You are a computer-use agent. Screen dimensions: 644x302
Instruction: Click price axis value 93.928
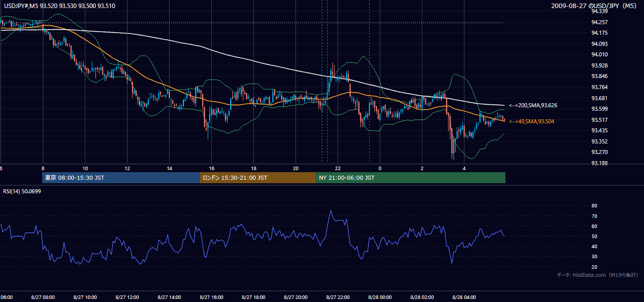(x=599, y=65)
